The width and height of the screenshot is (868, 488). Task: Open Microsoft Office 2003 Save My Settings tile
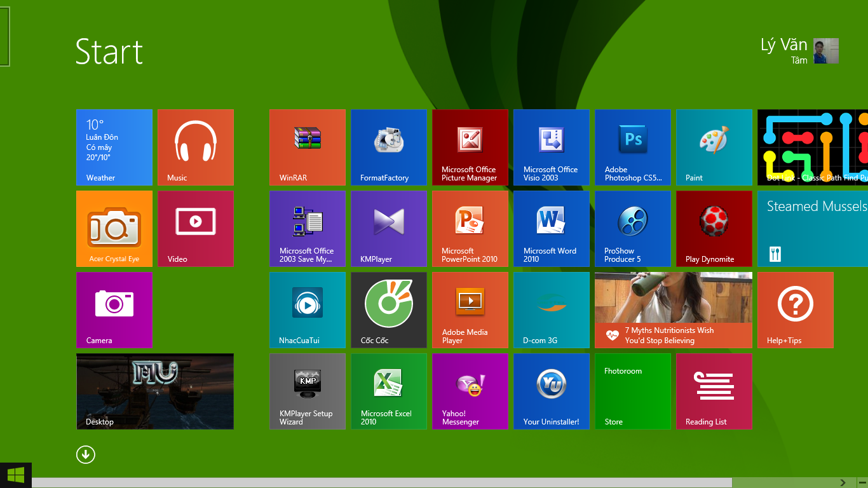tap(308, 229)
